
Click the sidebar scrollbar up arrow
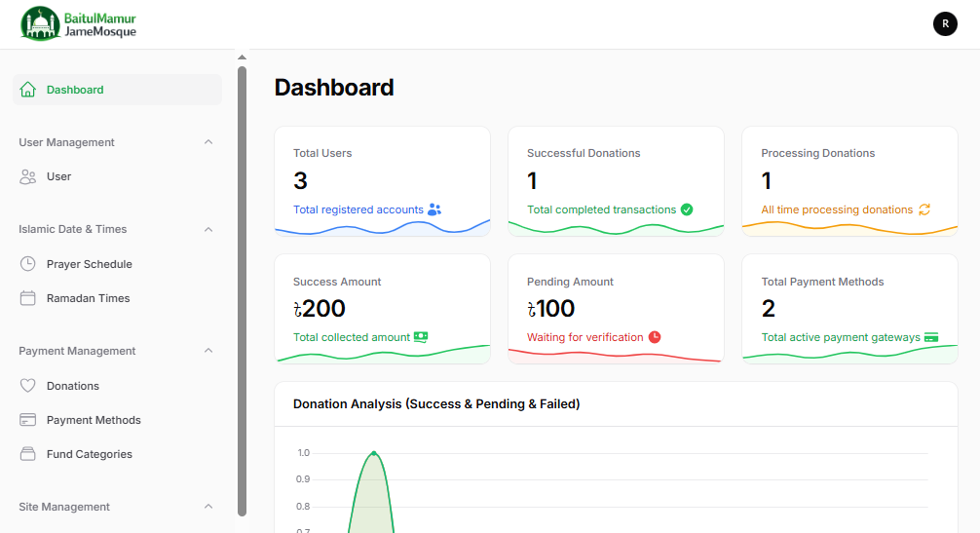(242, 57)
